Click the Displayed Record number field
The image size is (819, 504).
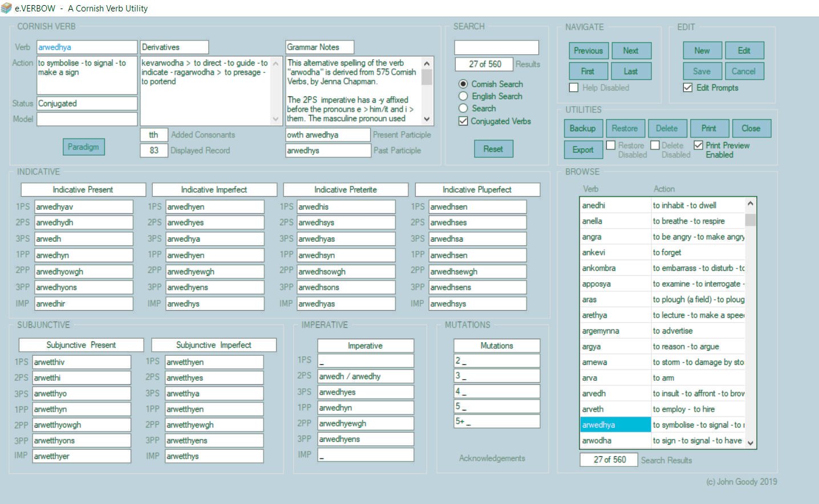pos(154,151)
